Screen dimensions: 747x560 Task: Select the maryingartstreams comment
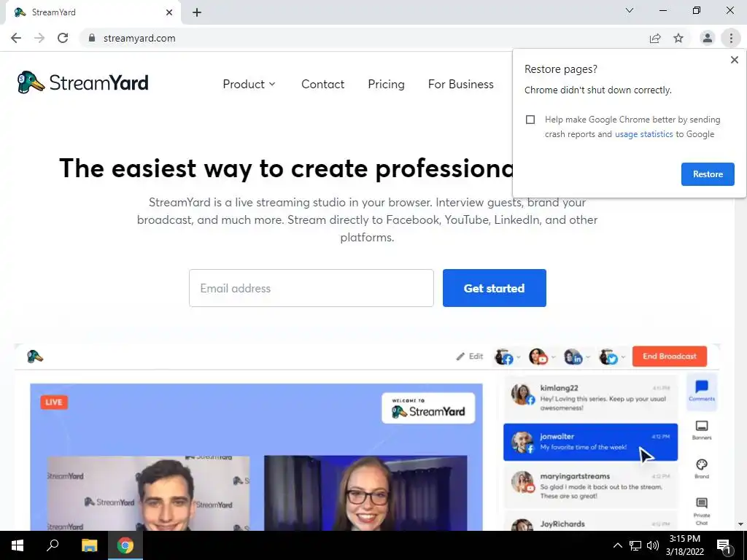click(x=589, y=485)
